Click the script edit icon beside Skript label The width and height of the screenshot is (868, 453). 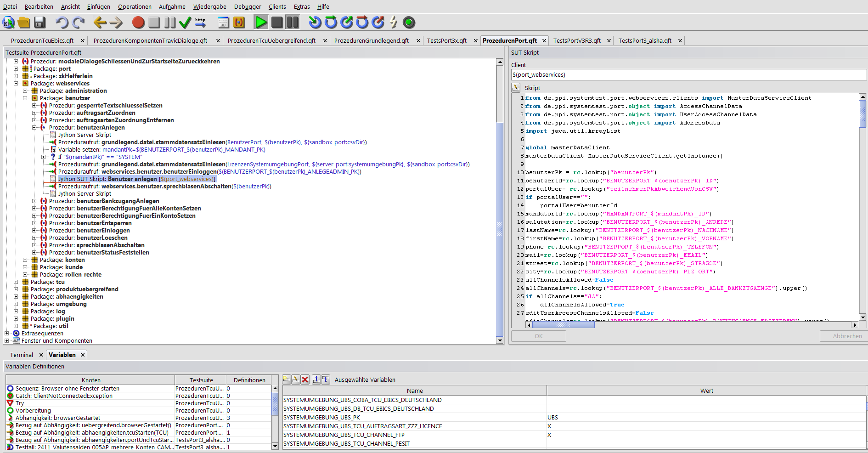pos(516,88)
